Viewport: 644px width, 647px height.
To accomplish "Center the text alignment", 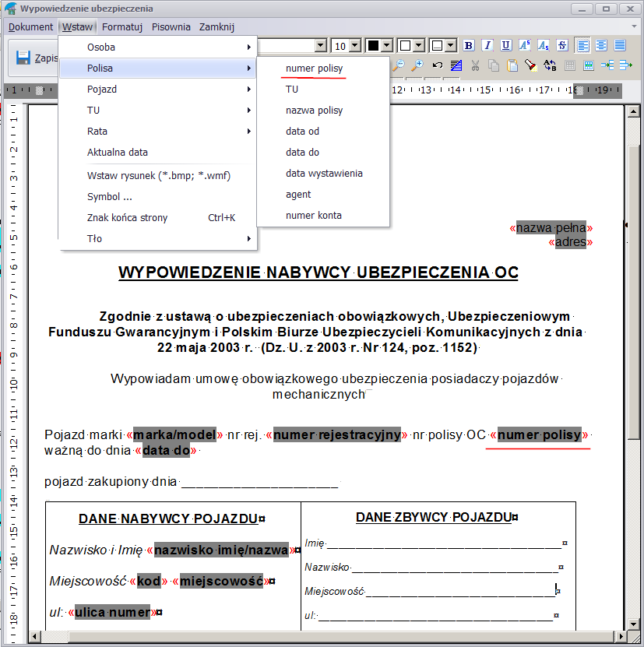I will click(x=601, y=45).
